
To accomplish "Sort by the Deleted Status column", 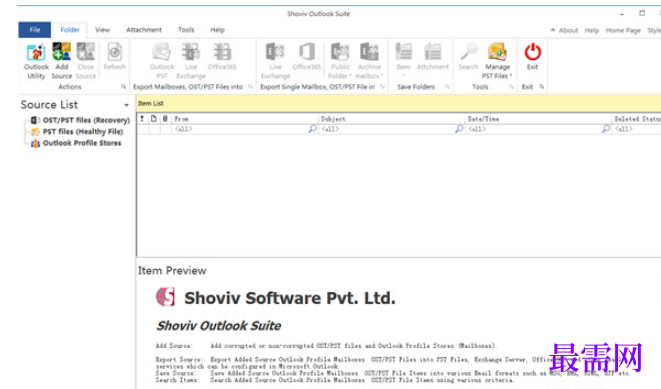I will pos(637,119).
